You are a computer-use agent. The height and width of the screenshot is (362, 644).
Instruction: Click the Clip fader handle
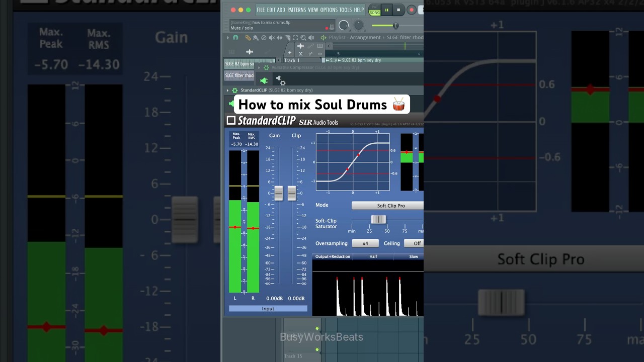tap(292, 193)
